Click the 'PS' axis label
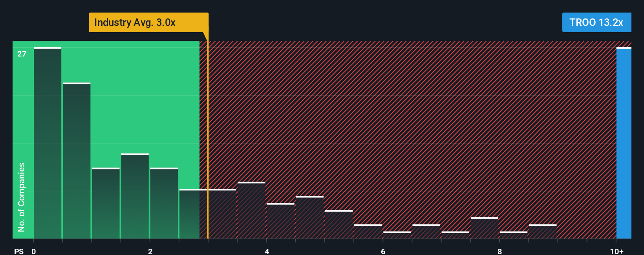Viewport: 644px width, 255px height. coord(19,251)
